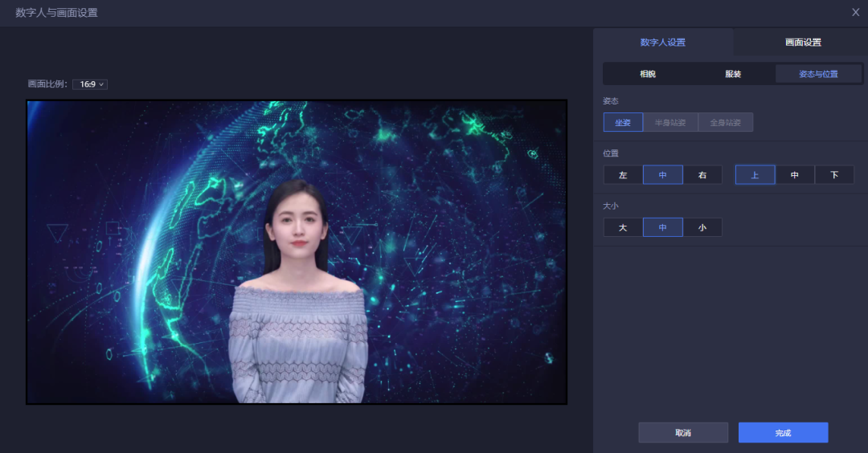Click the 姿态 section label
The width and height of the screenshot is (868, 453).
click(611, 100)
